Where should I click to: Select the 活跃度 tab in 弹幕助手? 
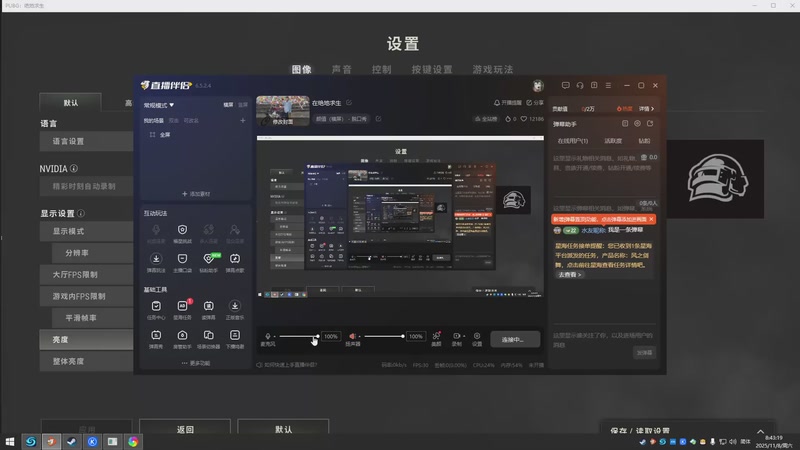pyautogui.click(x=613, y=141)
